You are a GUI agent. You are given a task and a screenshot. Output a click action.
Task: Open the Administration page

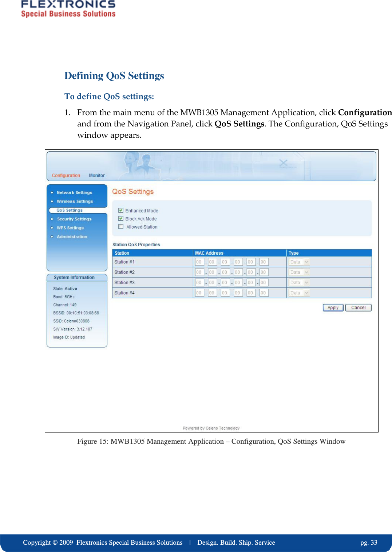tap(72, 236)
